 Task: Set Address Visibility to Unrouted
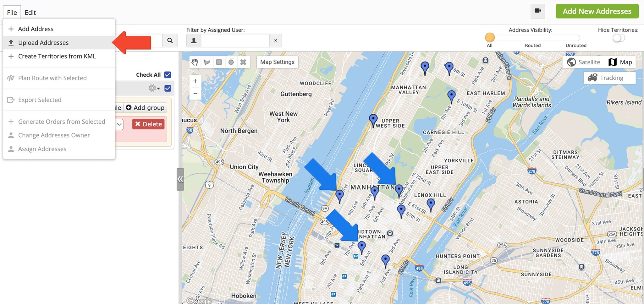576,45
